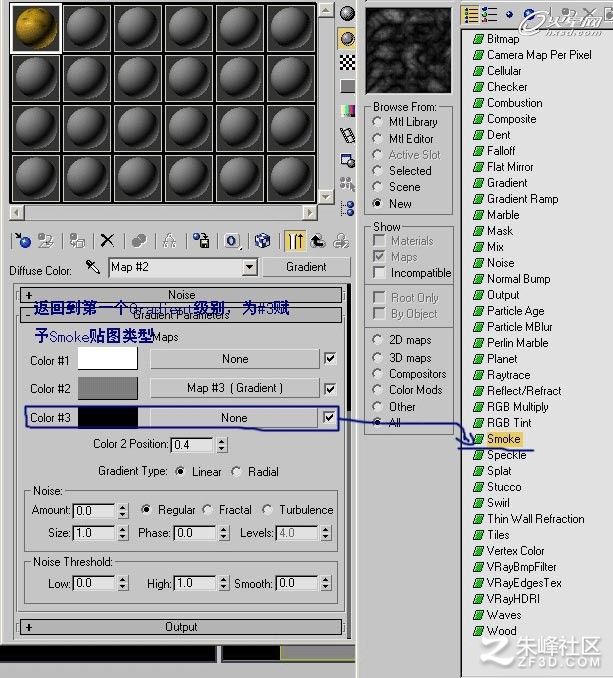Select the VRayHDRI map entry

(513, 599)
